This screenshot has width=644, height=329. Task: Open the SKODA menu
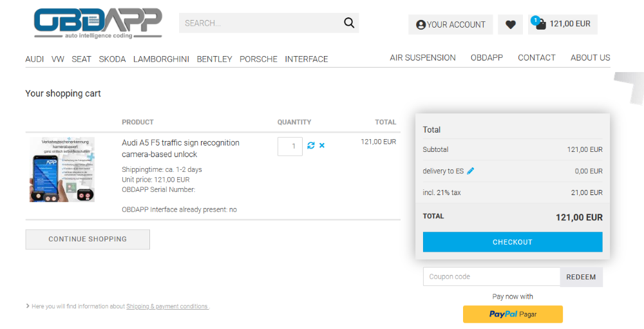pos(112,59)
